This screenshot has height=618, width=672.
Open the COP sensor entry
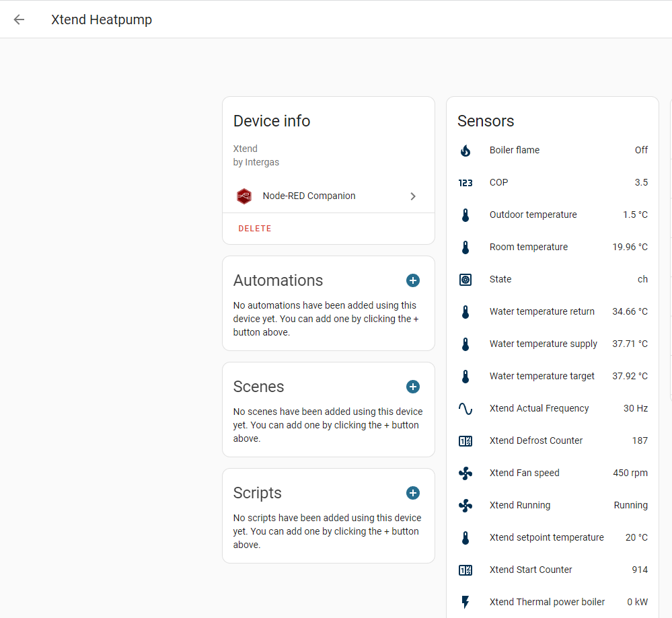point(552,182)
